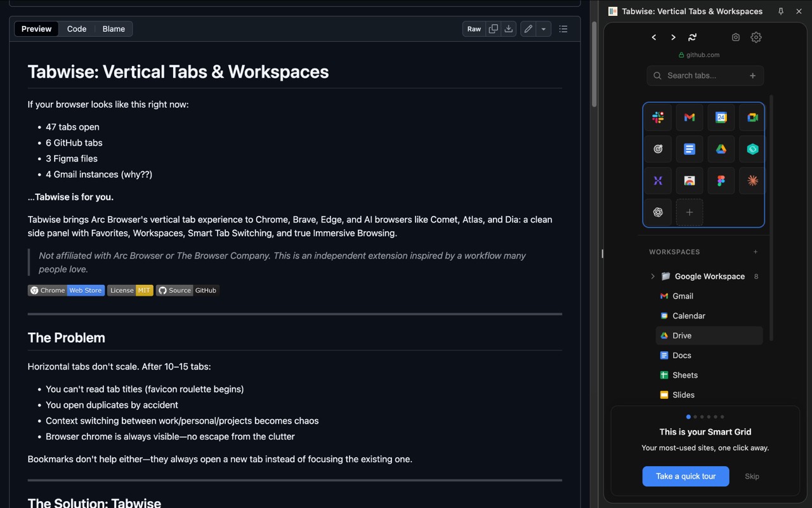Click the WORKSPACES section header

674,252
